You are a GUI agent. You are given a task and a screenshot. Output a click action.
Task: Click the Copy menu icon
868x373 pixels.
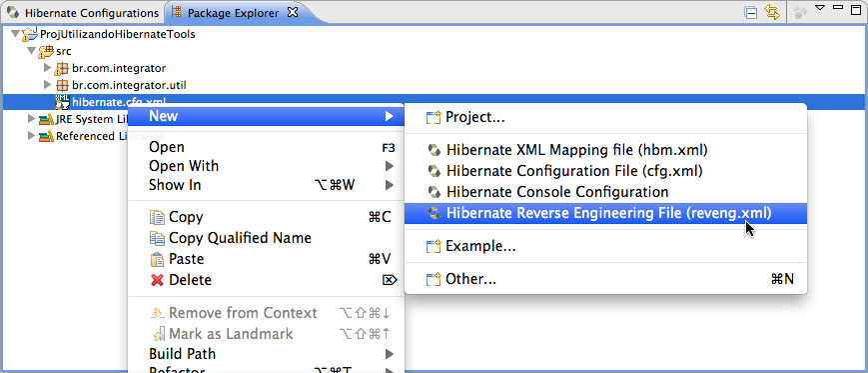click(157, 217)
